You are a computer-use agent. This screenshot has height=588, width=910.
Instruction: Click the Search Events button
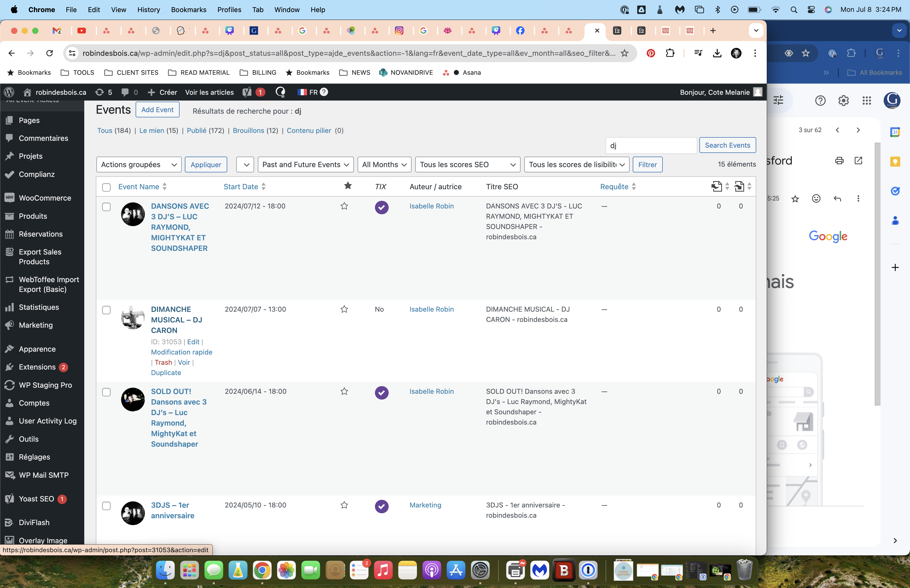tap(728, 145)
